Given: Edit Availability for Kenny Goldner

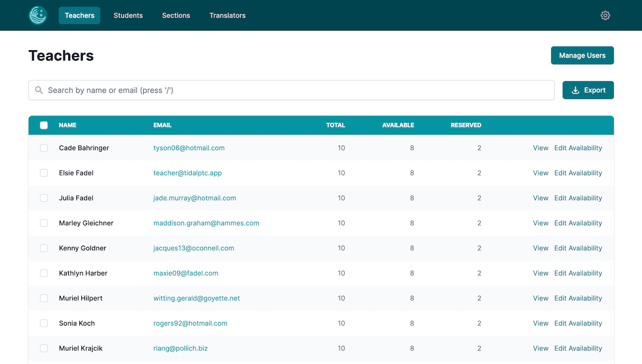Looking at the screenshot, I should pyautogui.click(x=578, y=248).
